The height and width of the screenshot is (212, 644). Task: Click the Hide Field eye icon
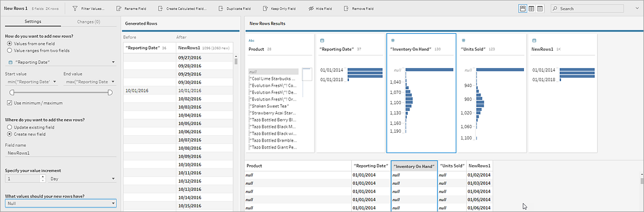311,8
